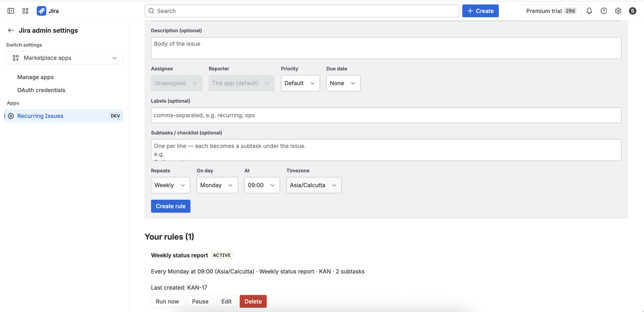Click into the Labels input field
This screenshot has width=644, height=312.
coord(386,115)
